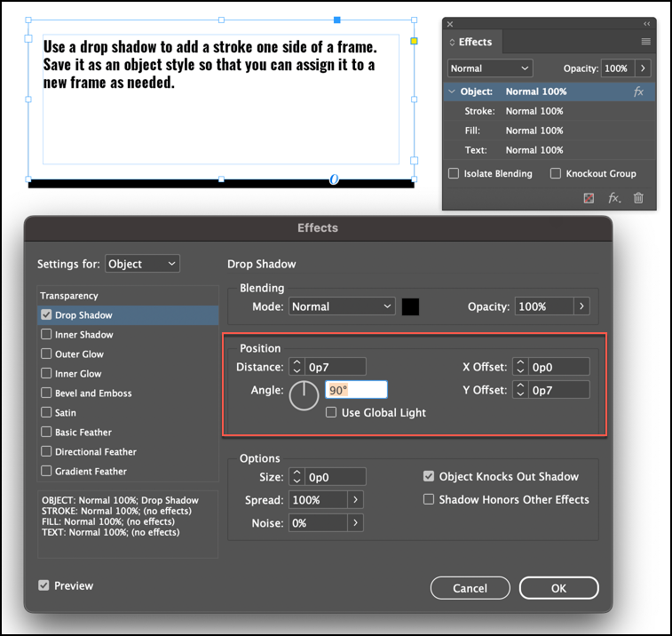672x636 pixels.
Task: Click the Effects panel Opacity field
Action: (x=618, y=68)
